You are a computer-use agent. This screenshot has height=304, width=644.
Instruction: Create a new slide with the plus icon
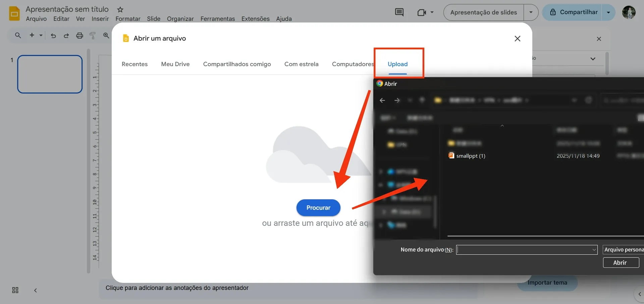(x=32, y=35)
